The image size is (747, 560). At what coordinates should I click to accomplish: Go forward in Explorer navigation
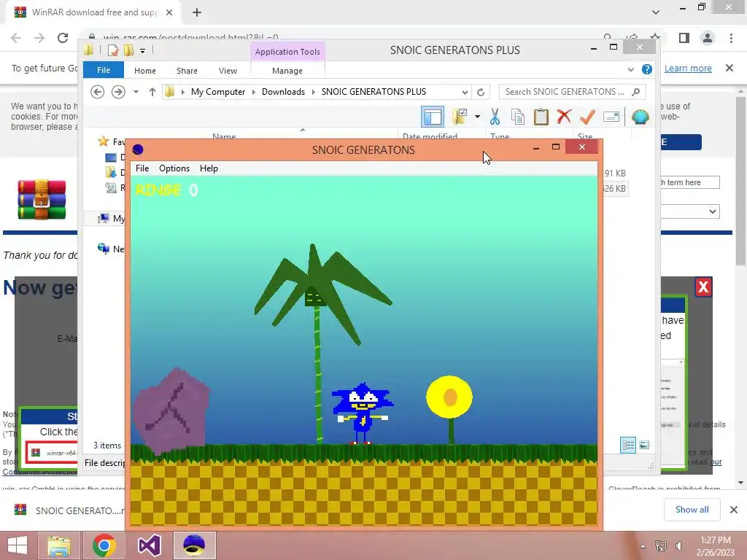(118, 91)
